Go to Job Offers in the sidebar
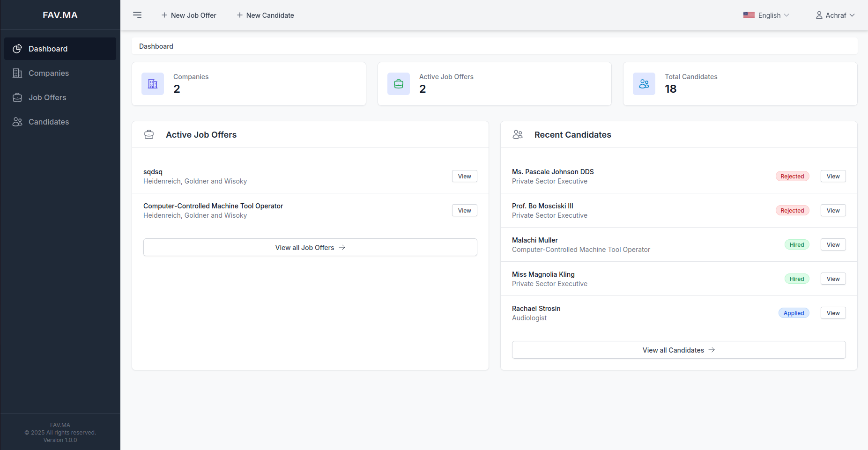The width and height of the screenshot is (868, 450). point(47,97)
